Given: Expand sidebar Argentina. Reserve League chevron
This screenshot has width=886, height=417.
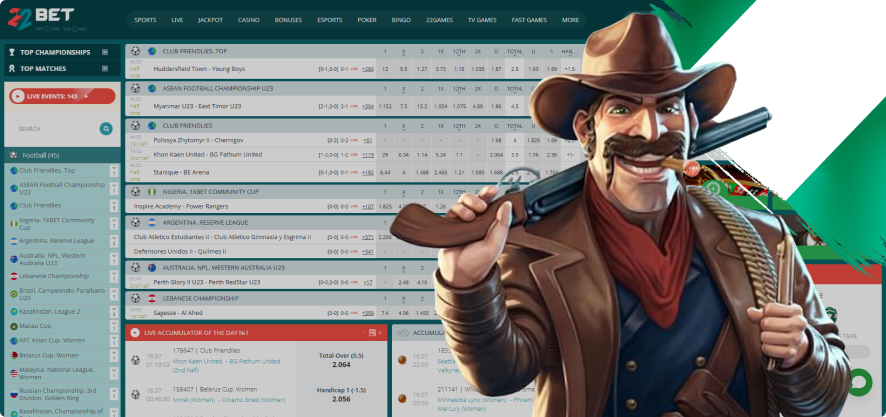Looking at the screenshot, I should coord(114,241).
